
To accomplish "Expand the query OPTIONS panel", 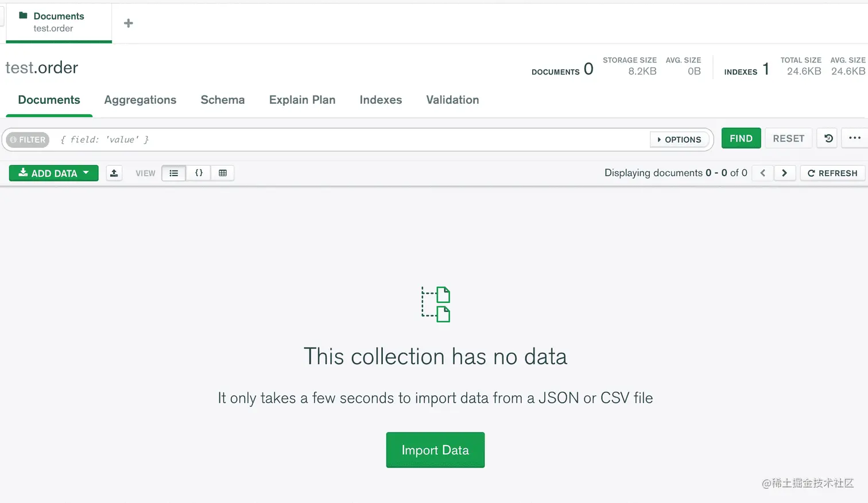I will coord(679,139).
